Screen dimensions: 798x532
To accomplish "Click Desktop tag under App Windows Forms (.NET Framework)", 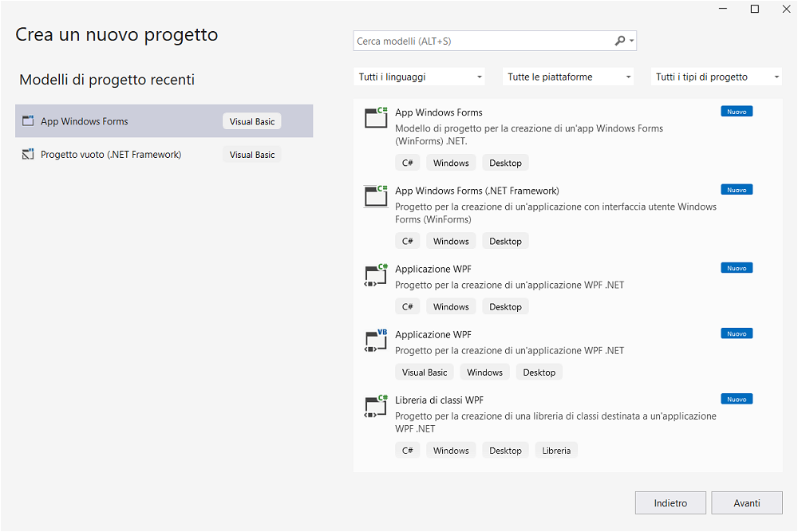I will pos(505,241).
